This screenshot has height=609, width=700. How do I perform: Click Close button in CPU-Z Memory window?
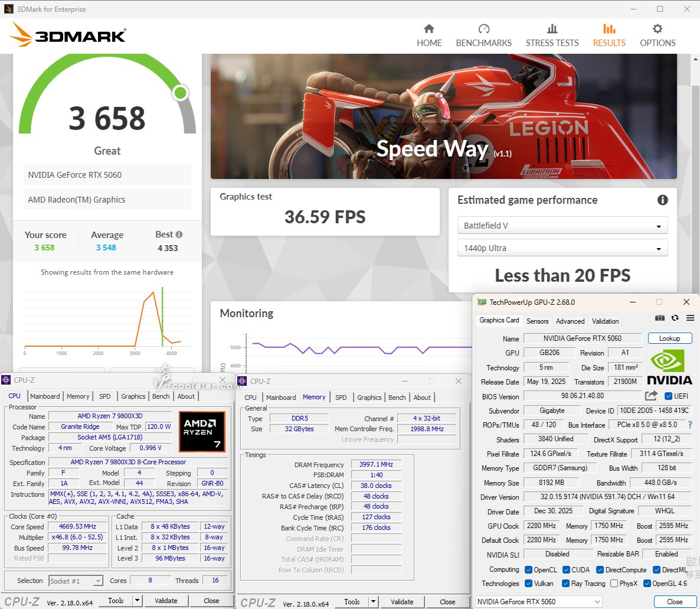[447, 602]
